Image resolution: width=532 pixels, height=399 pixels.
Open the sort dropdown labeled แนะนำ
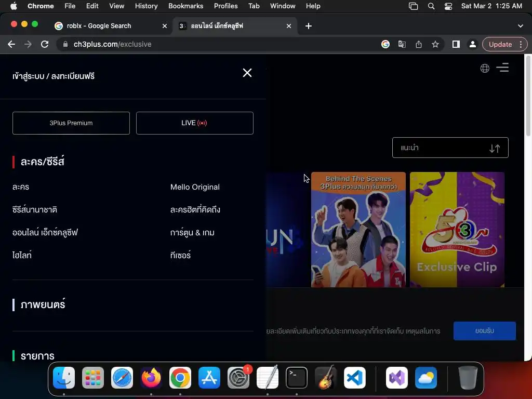(450, 148)
